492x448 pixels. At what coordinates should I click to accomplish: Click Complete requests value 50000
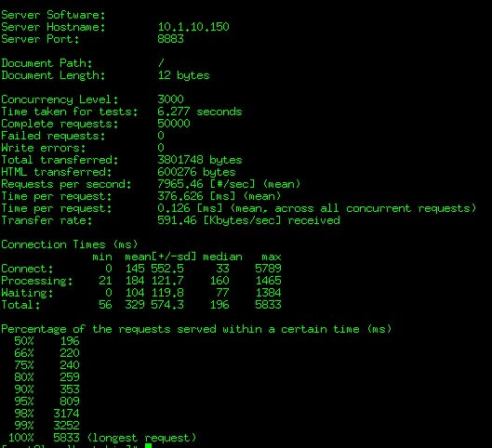[174, 124]
